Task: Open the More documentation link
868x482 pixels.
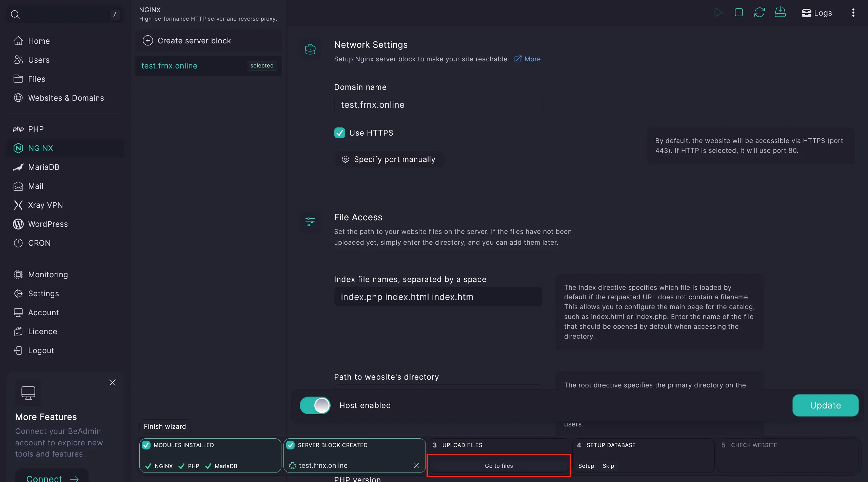Action: coord(528,59)
